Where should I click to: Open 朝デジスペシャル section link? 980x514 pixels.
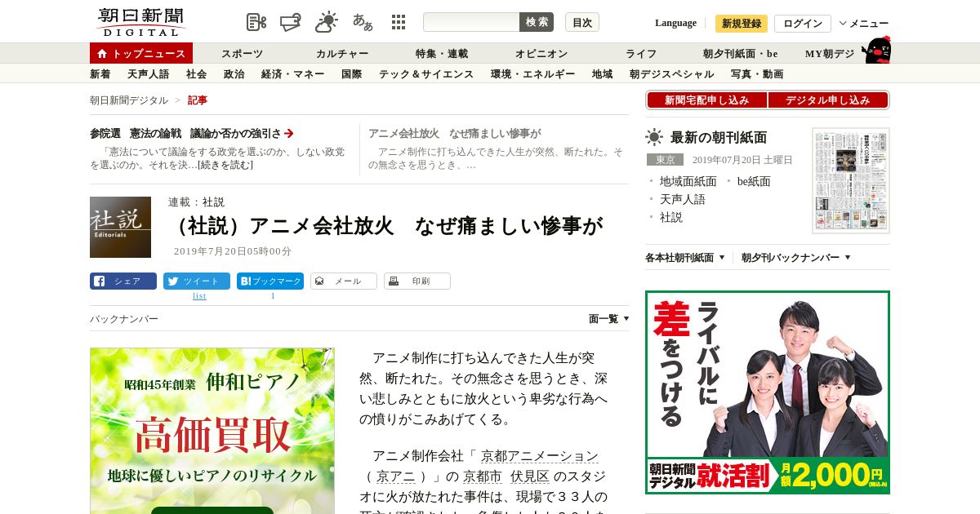[x=671, y=74]
